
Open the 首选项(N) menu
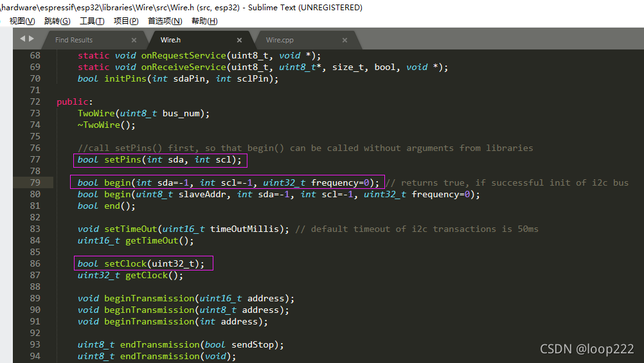tap(165, 21)
